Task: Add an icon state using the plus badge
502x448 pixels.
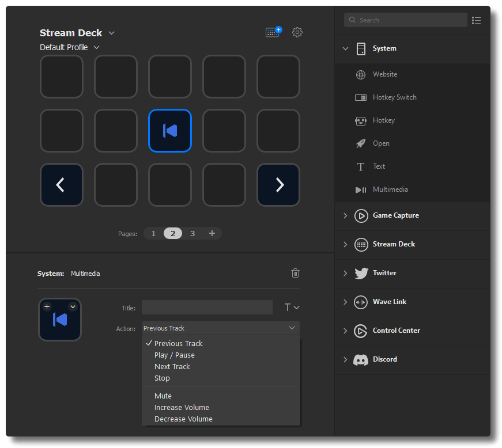Action: [x=47, y=307]
